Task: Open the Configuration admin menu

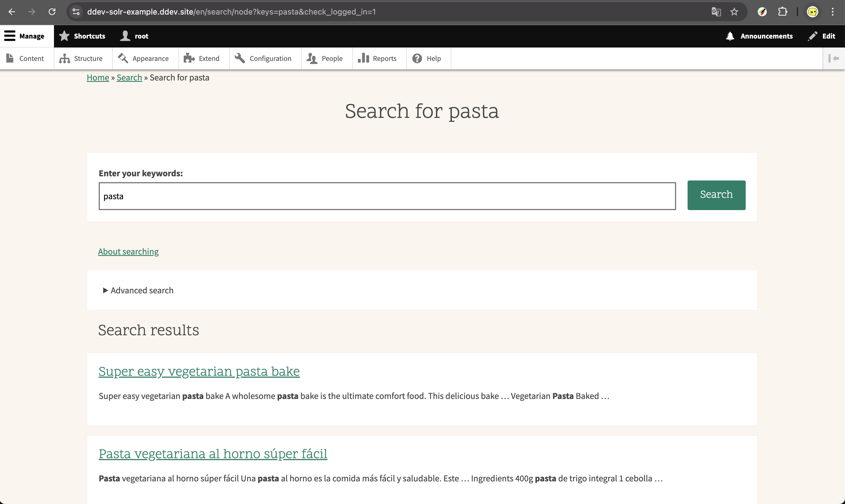Action: pos(263,58)
